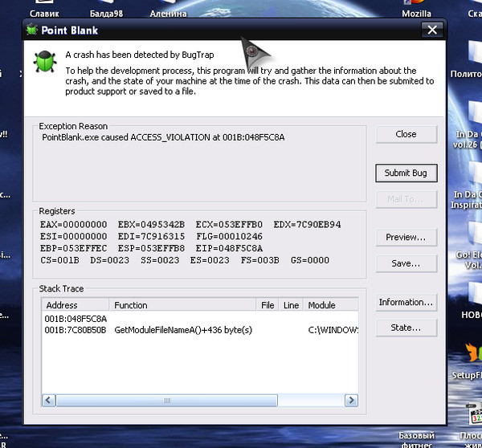Click the stack trace left scroll arrow

pos(48,401)
